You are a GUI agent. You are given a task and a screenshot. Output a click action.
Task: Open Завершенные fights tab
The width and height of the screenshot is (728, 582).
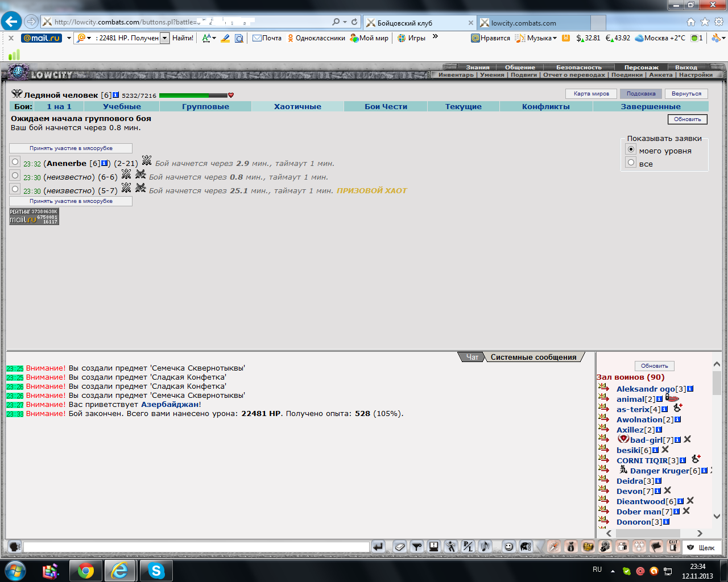651,106
